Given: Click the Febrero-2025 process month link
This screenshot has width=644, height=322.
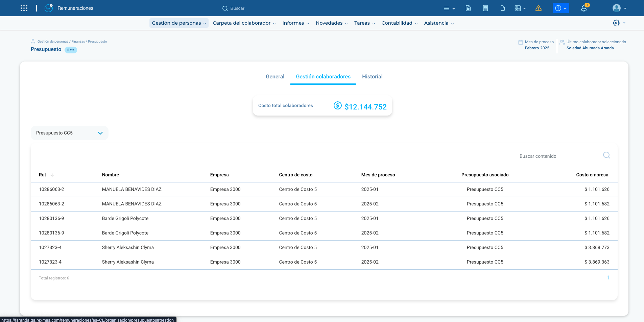Looking at the screenshot, I should 537,48.
